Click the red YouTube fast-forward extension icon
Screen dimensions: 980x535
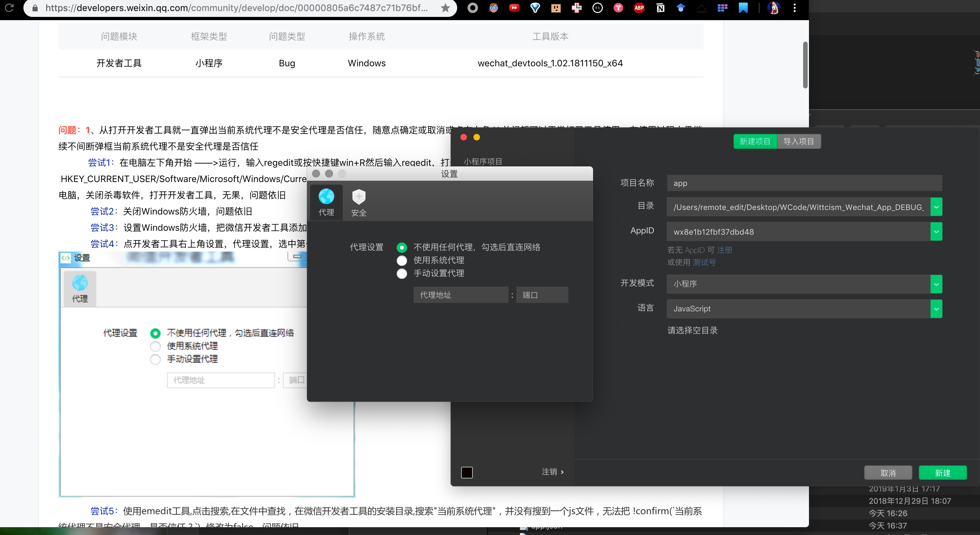pos(514,7)
